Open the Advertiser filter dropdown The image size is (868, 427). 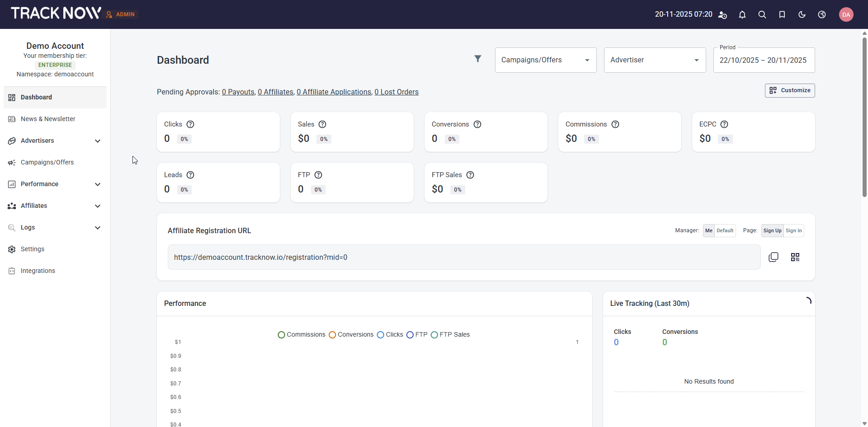pyautogui.click(x=654, y=60)
